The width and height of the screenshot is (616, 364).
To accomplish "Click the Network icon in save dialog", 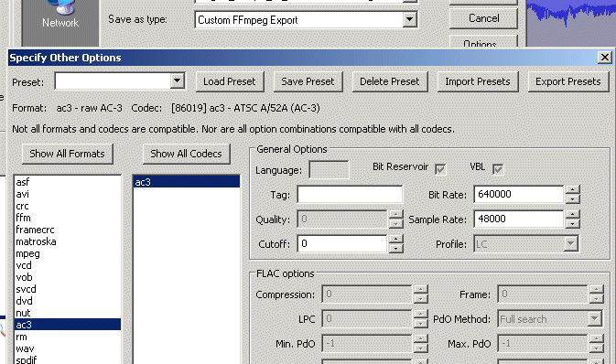I will click(60, 15).
